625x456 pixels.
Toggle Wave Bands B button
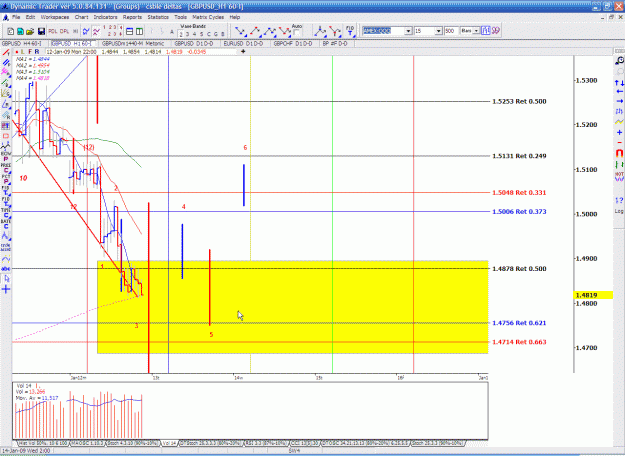222,34
